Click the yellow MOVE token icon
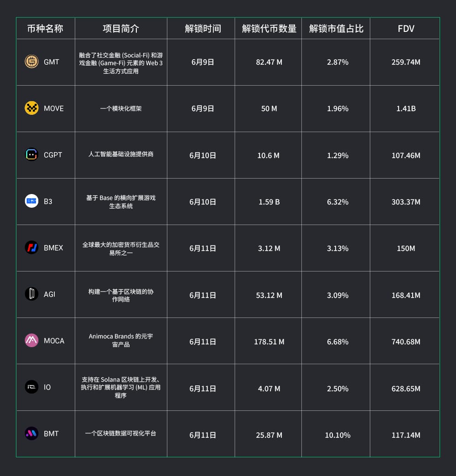This screenshot has width=456, height=476. pyautogui.click(x=31, y=108)
